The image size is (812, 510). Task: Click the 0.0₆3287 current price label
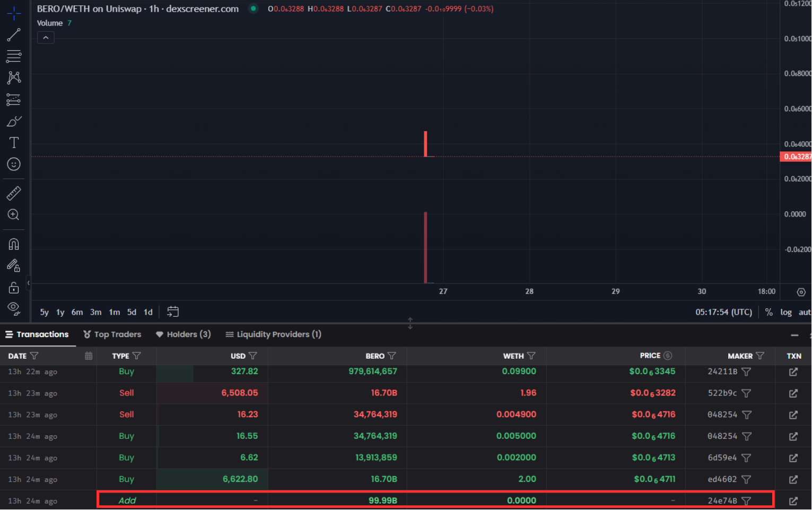click(796, 157)
